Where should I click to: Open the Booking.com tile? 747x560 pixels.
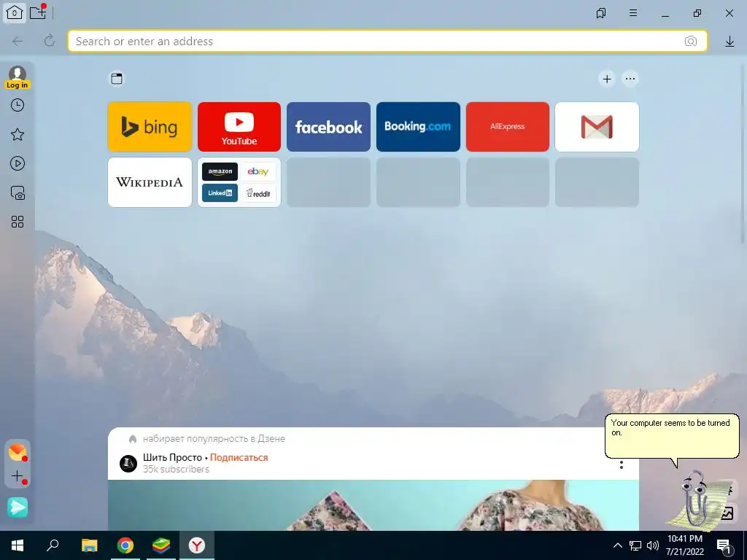tap(418, 127)
